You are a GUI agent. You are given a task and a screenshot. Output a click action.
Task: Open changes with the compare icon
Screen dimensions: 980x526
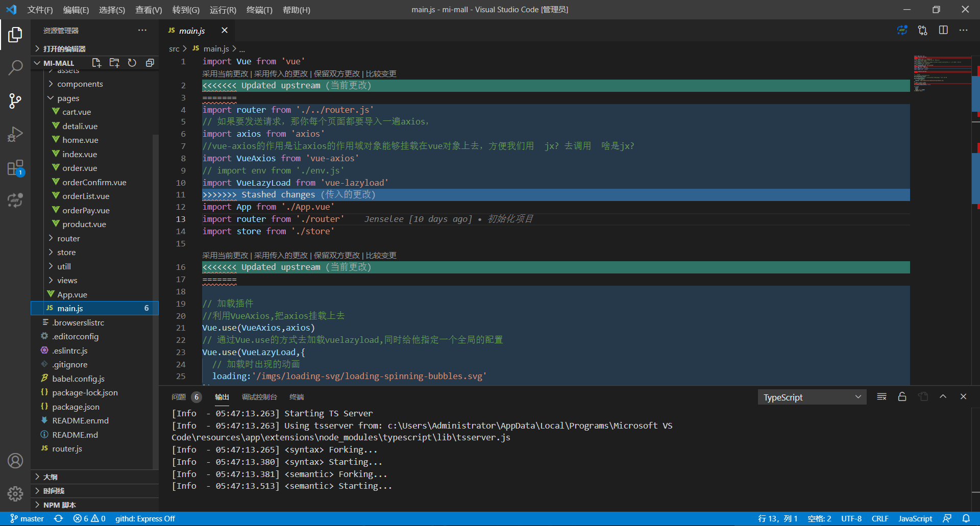(923, 30)
